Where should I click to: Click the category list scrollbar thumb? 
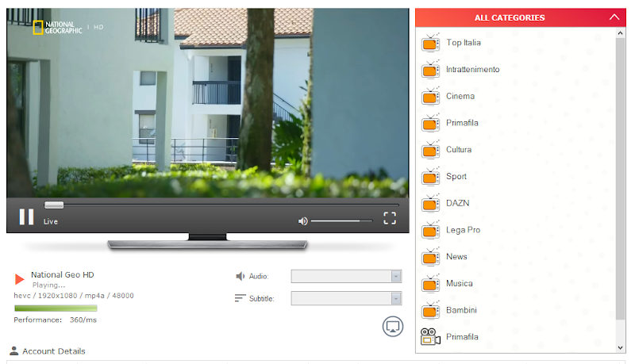tap(620, 178)
